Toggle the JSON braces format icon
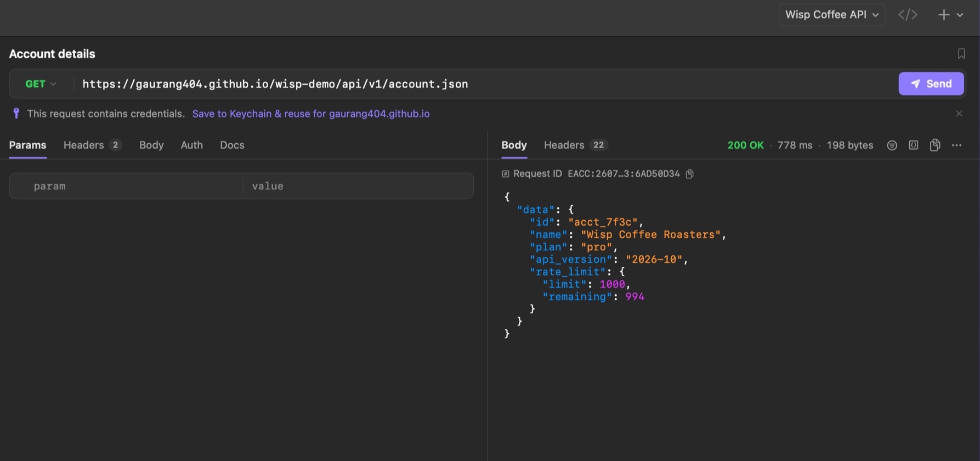Viewport: 980px width, 461px height. point(913,145)
